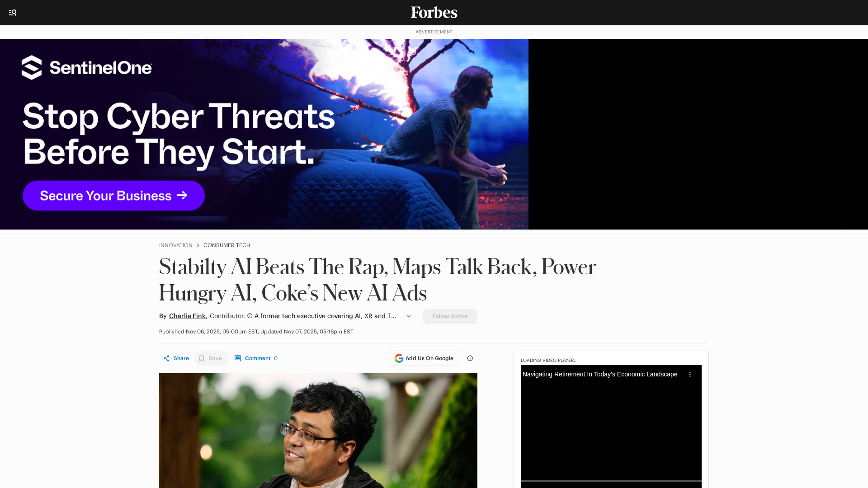Click the share icon beside Share
868x488 pixels.
coord(166,358)
